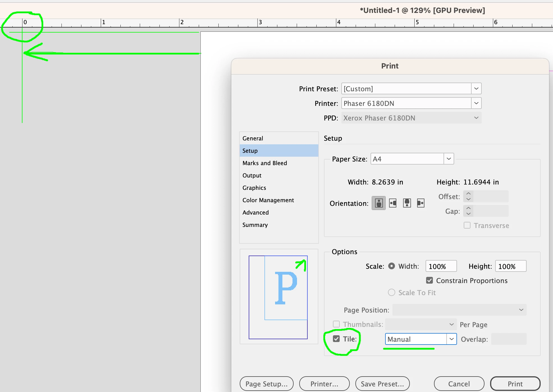Click the print preview thumbnail
The image size is (553, 392).
(278, 297)
